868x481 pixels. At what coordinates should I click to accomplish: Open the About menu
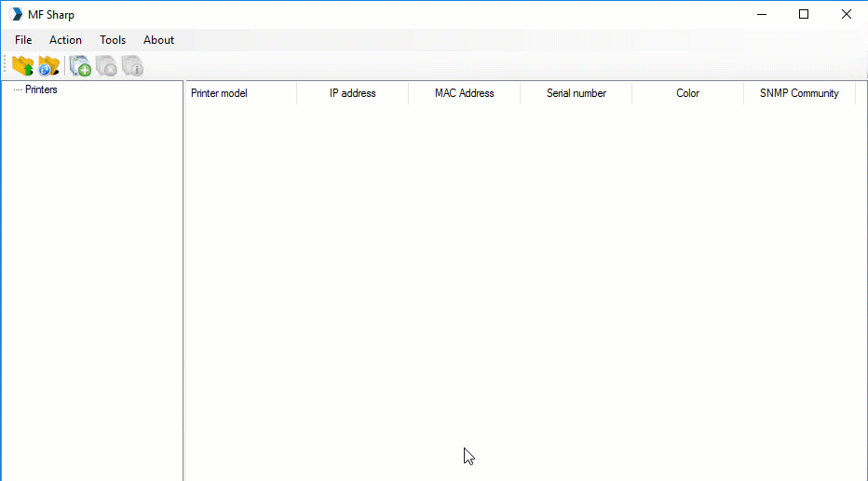pyautogui.click(x=158, y=40)
